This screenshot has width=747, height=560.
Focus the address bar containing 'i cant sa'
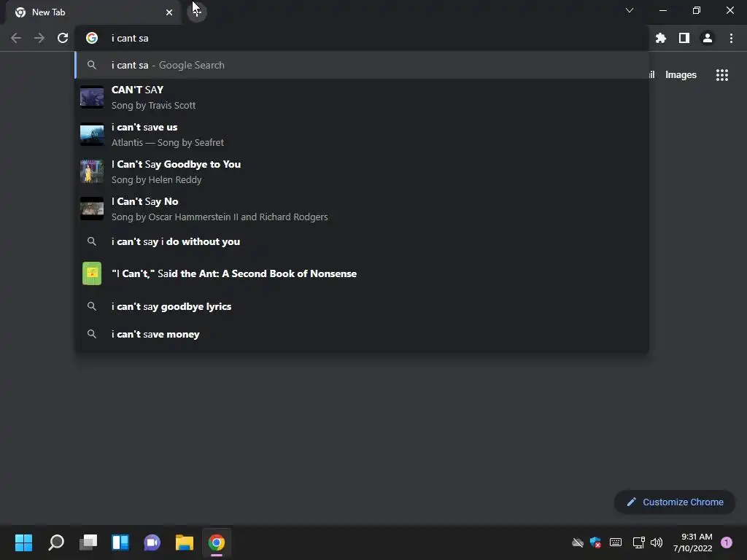pyautogui.click(x=362, y=38)
